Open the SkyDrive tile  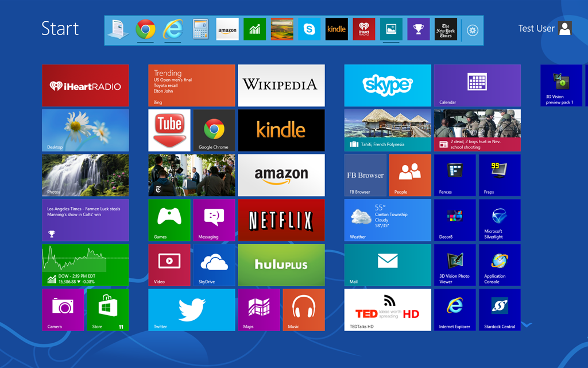click(214, 265)
